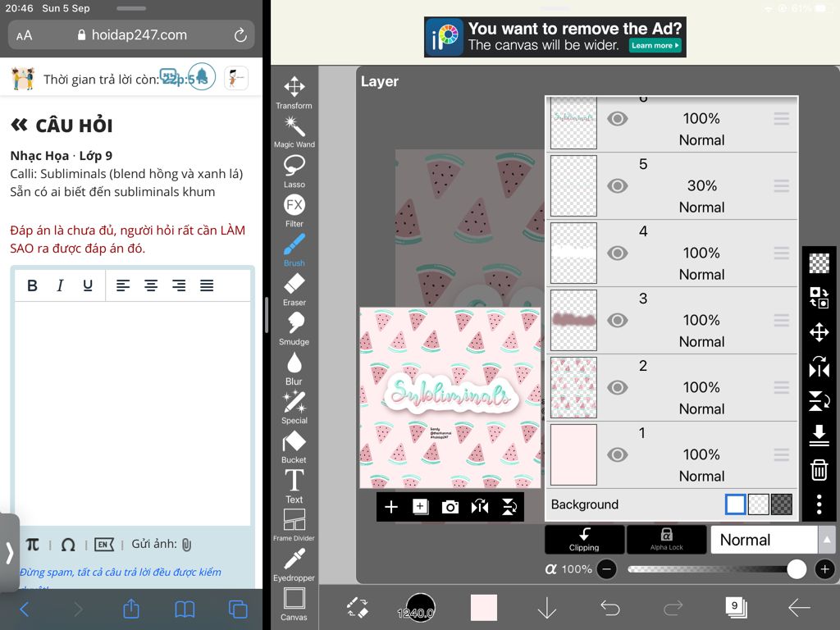The image size is (840, 630).
Task: Justify text in answer editor
Action: (x=207, y=285)
